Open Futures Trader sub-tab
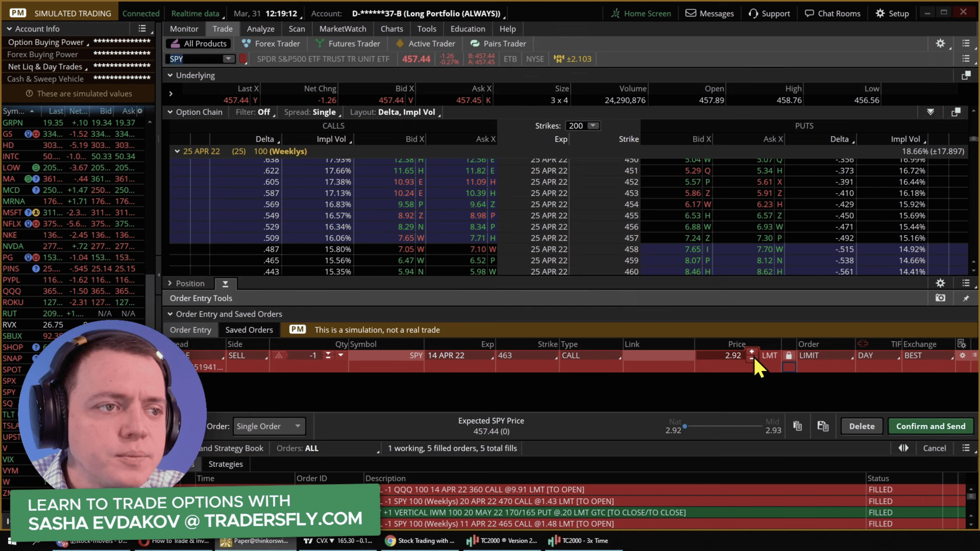980x551 pixels. [x=348, y=44]
